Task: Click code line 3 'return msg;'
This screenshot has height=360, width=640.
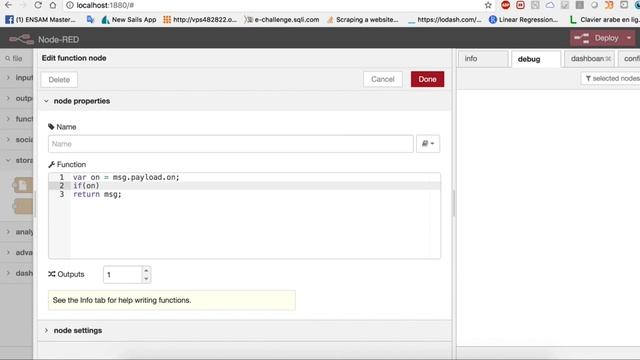Action: coord(97,194)
